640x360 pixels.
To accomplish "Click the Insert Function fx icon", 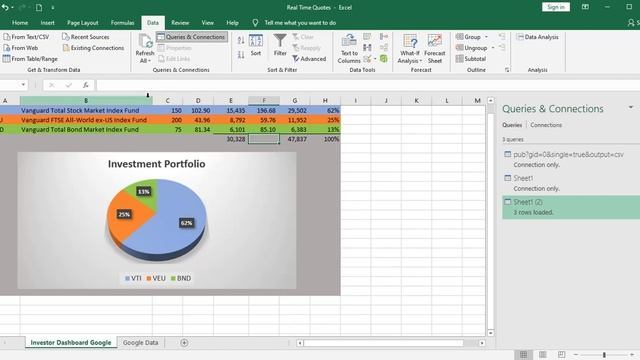I will tap(86, 85).
